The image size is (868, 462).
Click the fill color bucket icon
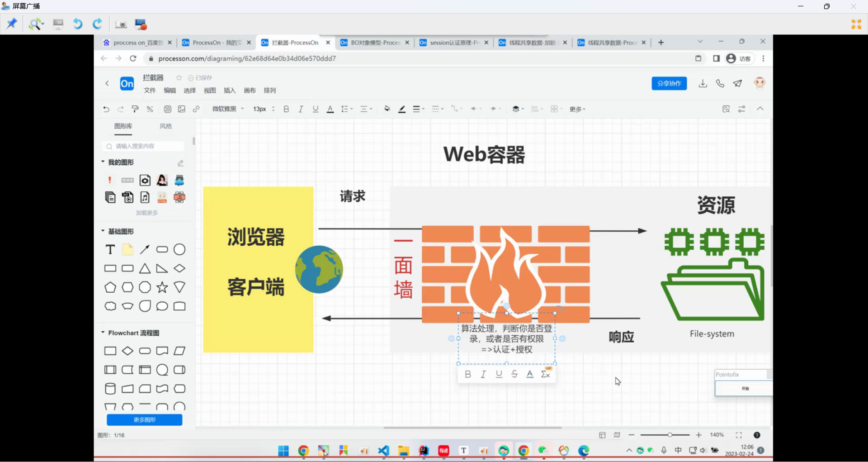[387, 109]
